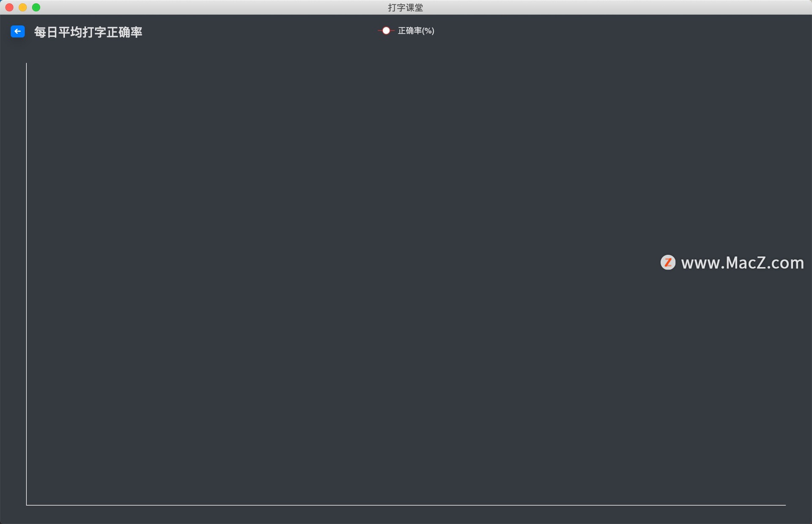Image resolution: width=812 pixels, height=524 pixels.
Task: Click the chart origin where axes meet
Action: [x=26, y=505]
